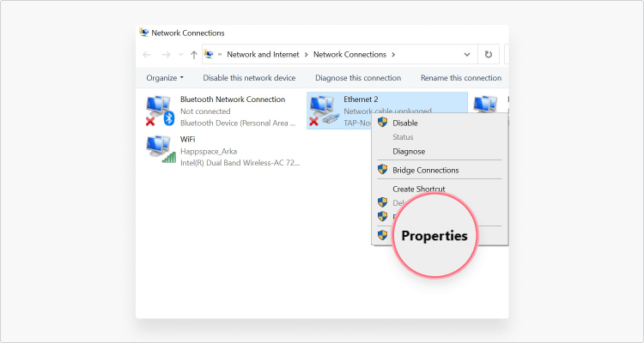The height and width of the screenshot is (343, 644).
Task: Click Rename this connection
Action: click(x=461, y=78)
